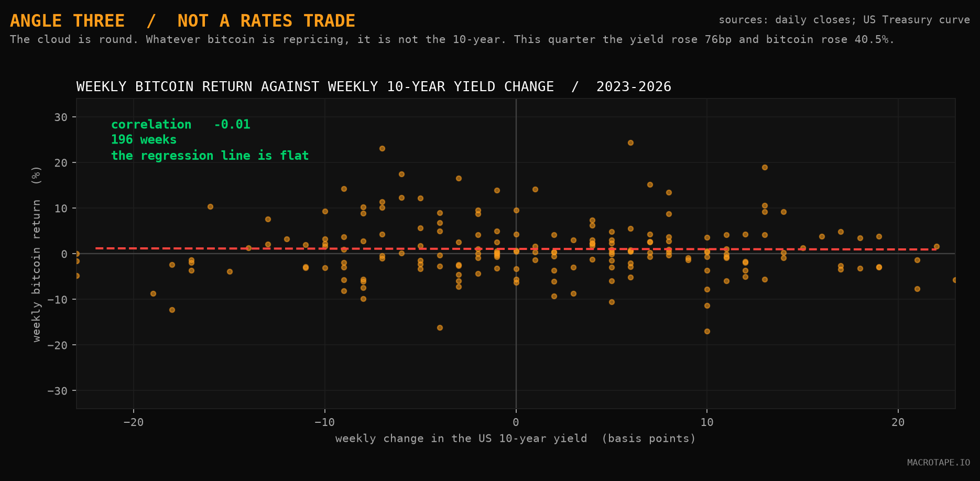Image resolution: width=980 pixels, height=481 pixels.
Task: Click the data point near −16bp and 10%
Action: coord(210,206)
